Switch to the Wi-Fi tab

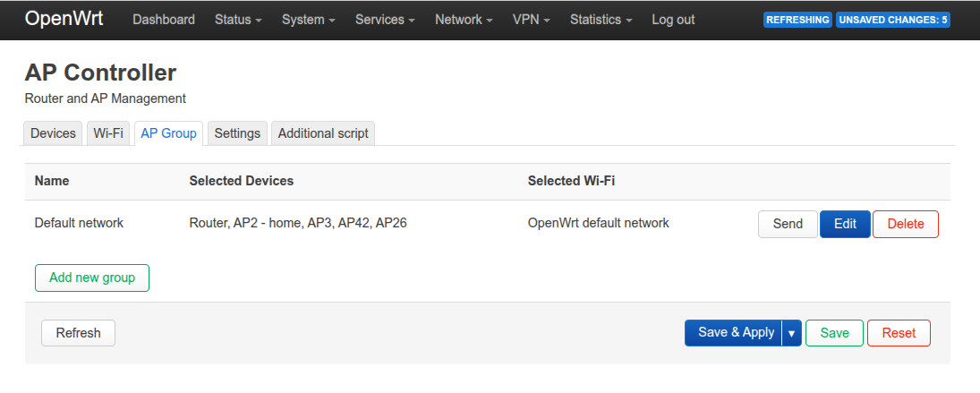tap(108, 133)
